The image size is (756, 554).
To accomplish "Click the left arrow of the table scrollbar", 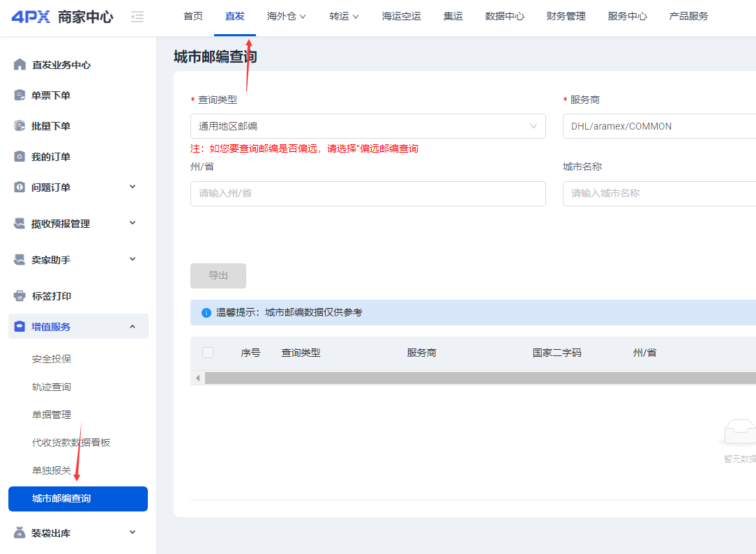I will tap(197, 378).
